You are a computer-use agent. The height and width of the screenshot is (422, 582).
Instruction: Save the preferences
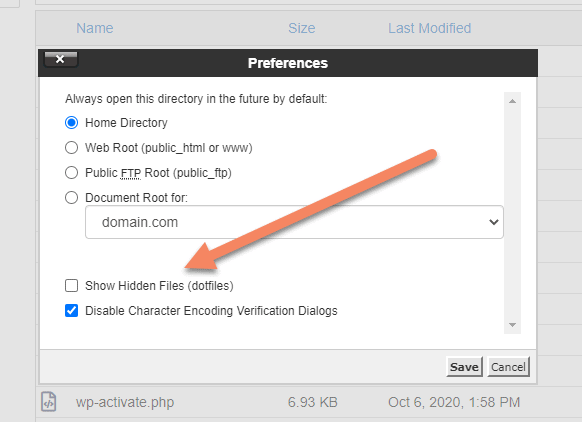[x=464, y=367]
